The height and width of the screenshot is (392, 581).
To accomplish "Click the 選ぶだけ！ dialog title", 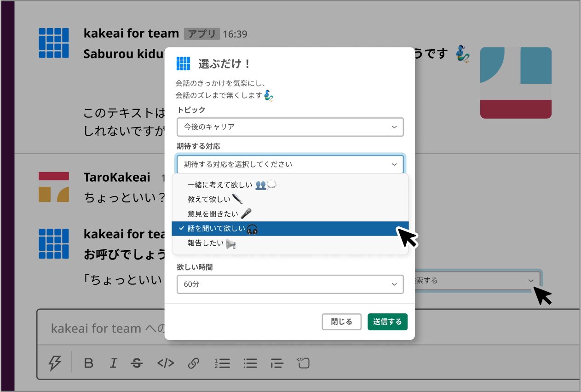I will [224, 64].
